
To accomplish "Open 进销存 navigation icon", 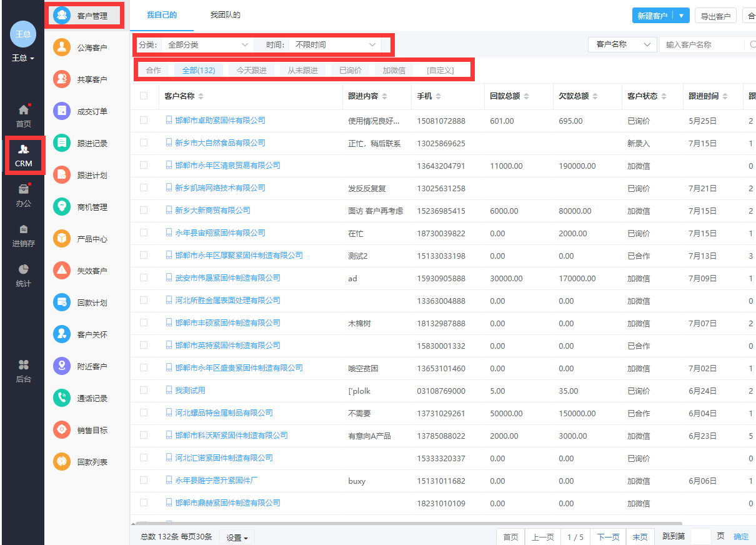I will point(24,229).
